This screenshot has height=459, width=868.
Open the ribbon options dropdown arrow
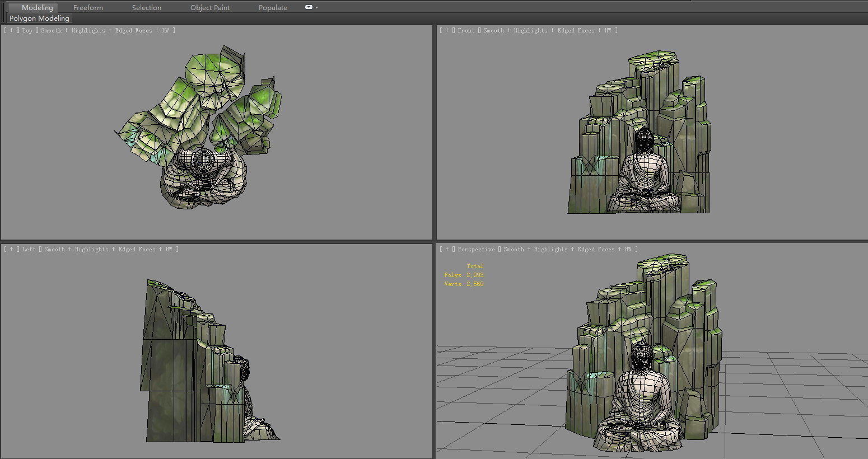click(x=316, y=7)
